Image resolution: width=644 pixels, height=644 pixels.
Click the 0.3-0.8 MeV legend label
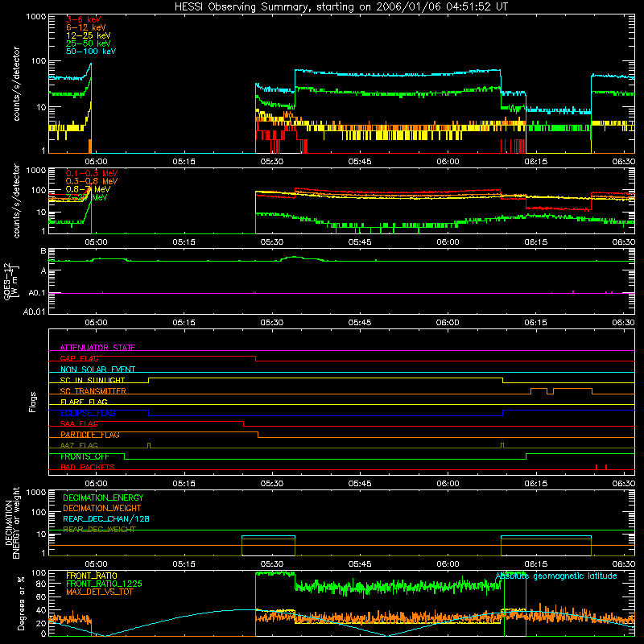92,181
